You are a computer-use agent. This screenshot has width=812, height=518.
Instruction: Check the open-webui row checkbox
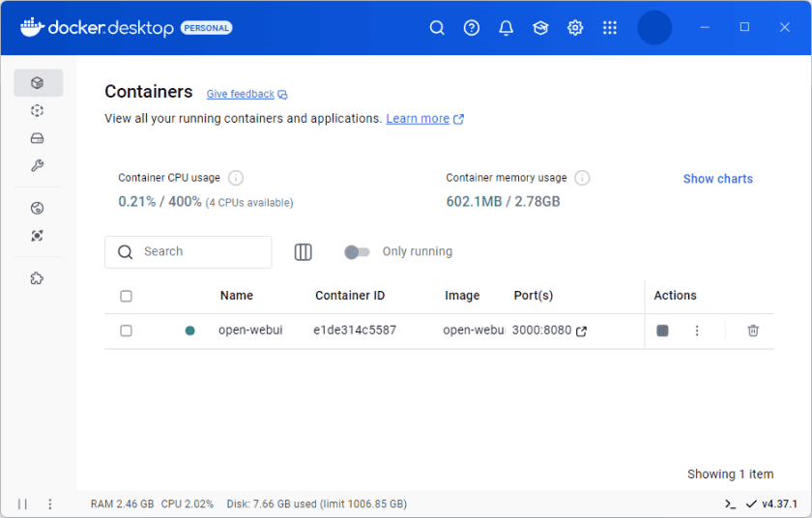point(126,331)
